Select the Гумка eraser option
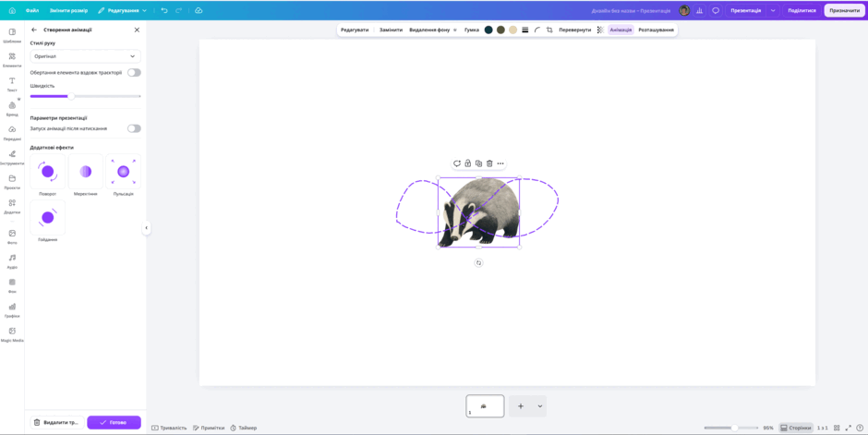 coord(472,30)
